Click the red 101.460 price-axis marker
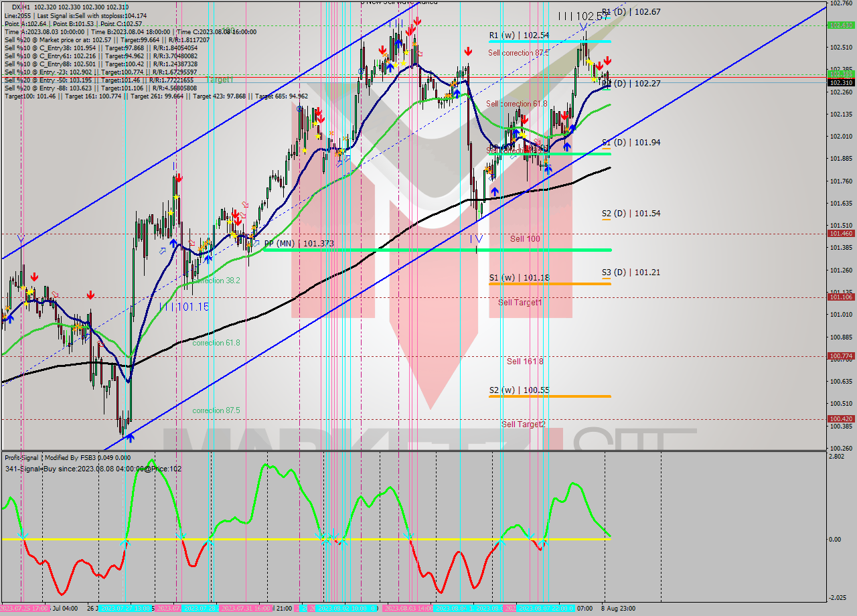 click(842, 234)
